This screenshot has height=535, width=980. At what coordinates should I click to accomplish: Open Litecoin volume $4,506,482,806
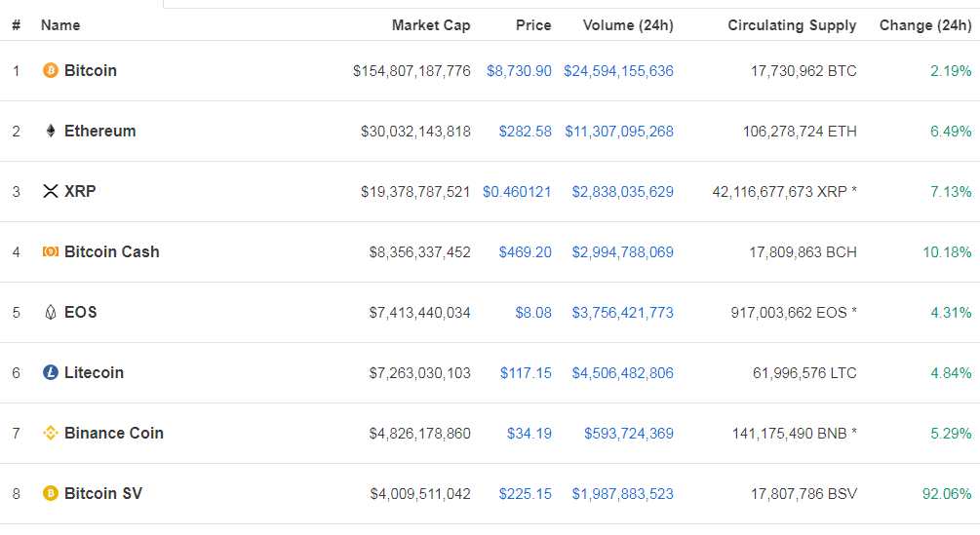pyautogui.click(x=622, y=373)
